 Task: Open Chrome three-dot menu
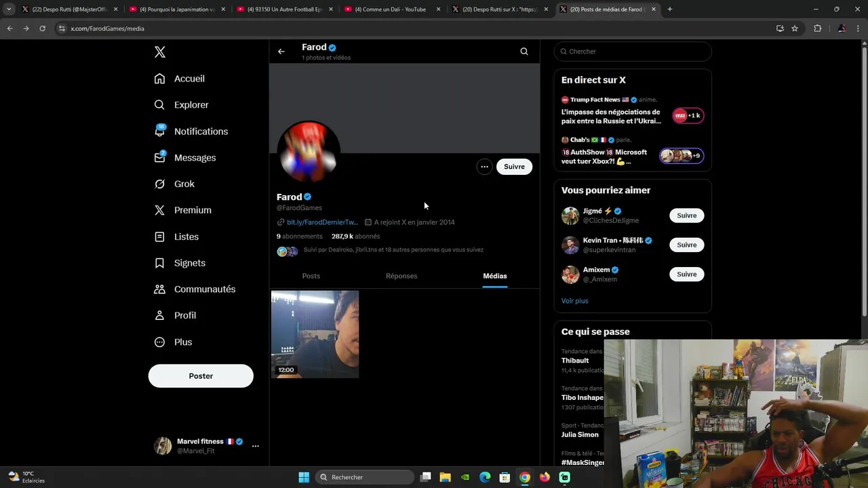click(859, 28)
